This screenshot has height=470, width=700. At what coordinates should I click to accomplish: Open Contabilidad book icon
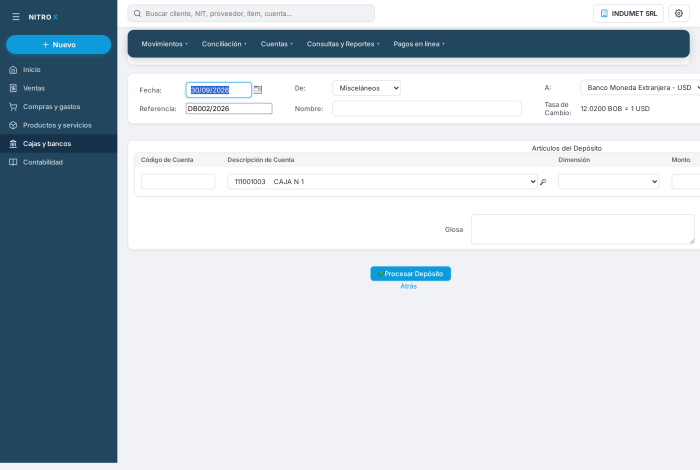point(13,162)
